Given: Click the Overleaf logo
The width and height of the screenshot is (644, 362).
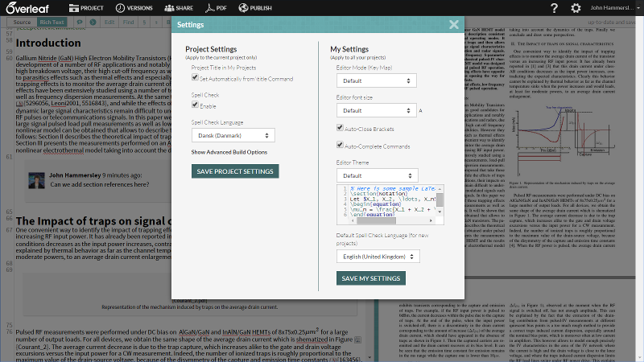Looking at the screenshot, I should click(27, 8).
